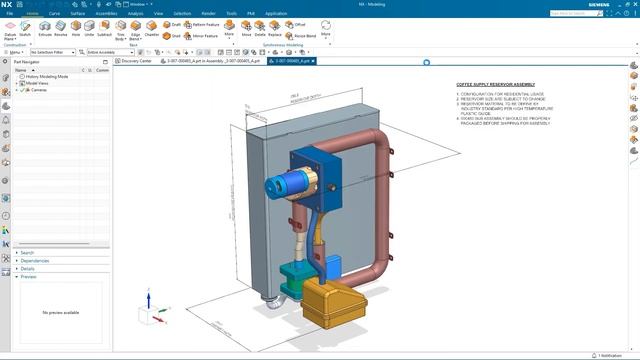Select the Hole feature tool
The image size is (640, 360).
[76, 29]
